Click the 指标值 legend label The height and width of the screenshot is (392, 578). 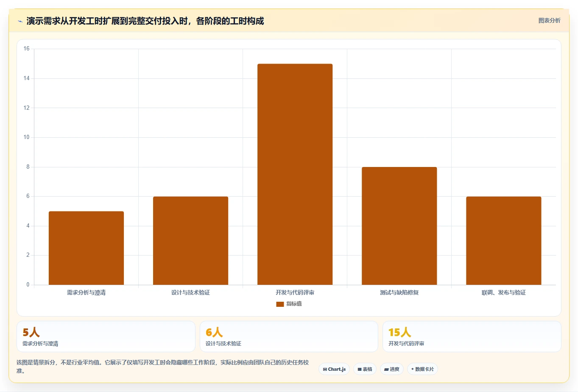tap(294, 304)
